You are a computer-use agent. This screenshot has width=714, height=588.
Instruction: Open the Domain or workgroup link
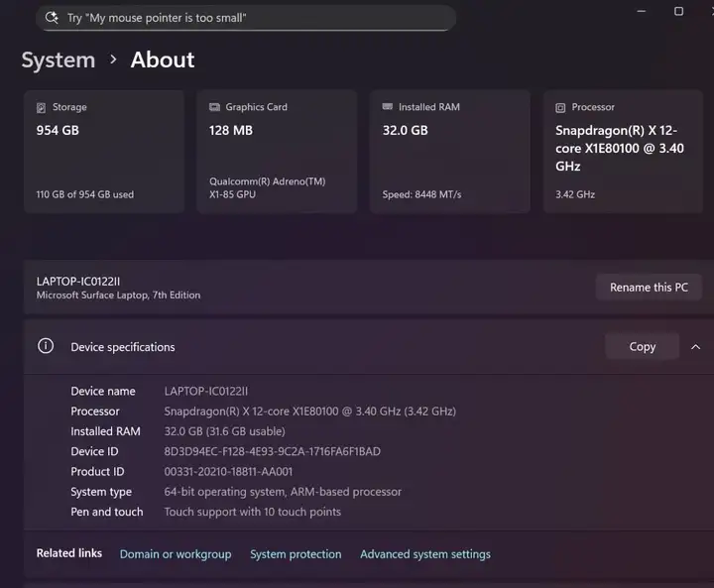[x=176, y=554]
